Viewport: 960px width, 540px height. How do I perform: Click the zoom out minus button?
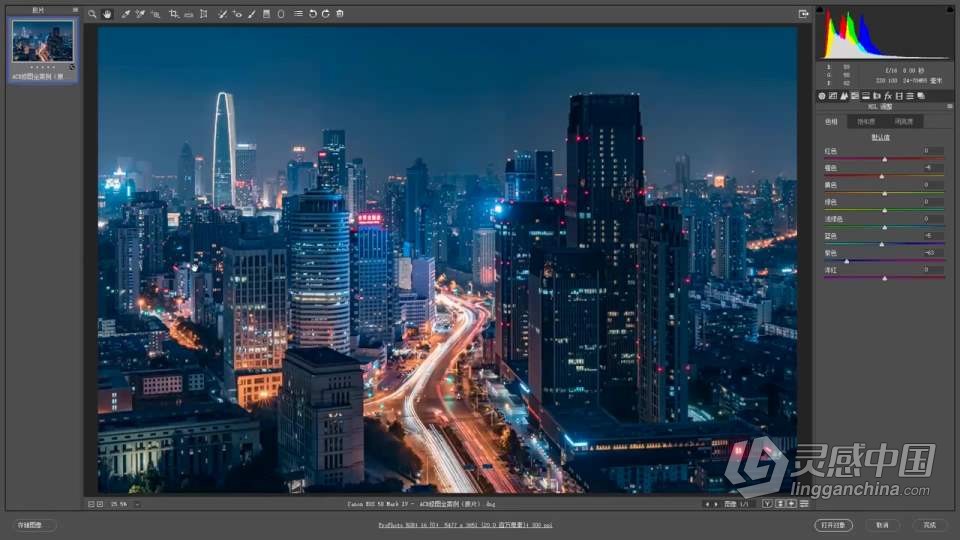[91, 504]
